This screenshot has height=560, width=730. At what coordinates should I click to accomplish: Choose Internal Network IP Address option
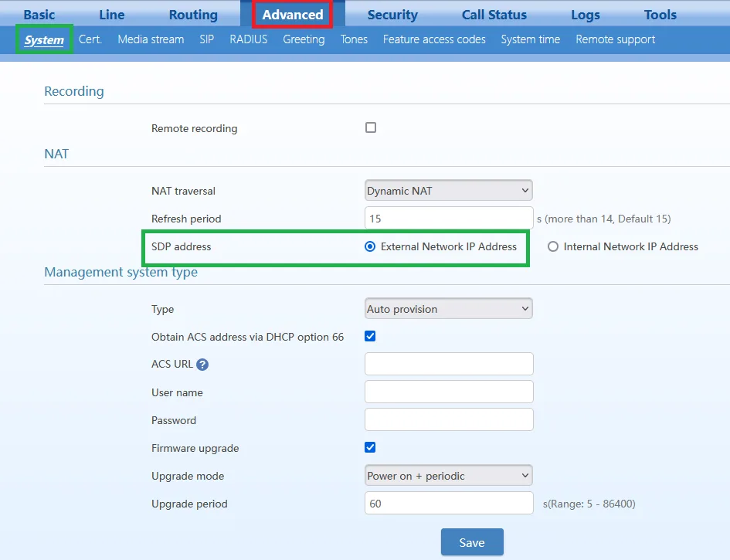tap(552, 246)
